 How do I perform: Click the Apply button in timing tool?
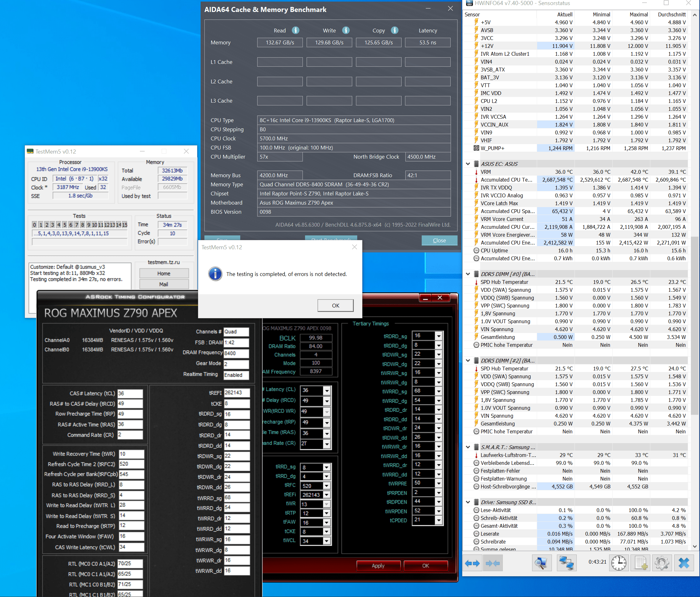[378, 566]
